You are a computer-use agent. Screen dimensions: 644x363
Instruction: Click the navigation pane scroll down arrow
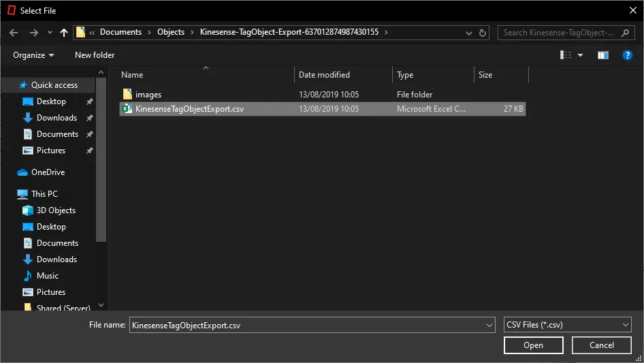tap(101, 305)
